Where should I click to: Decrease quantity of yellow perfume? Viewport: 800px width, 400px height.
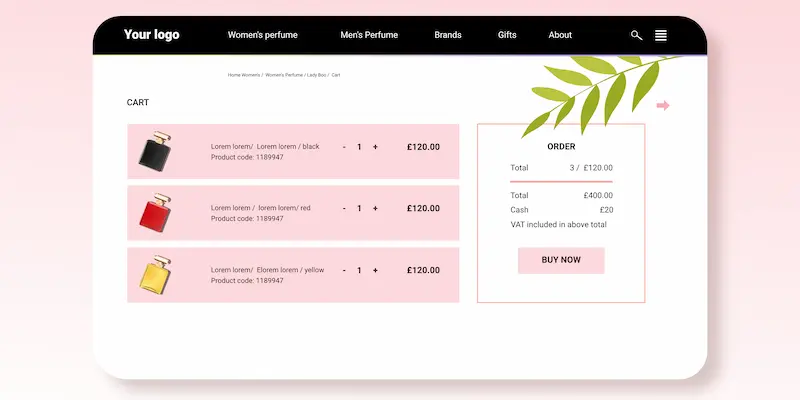tap(344, 270)
